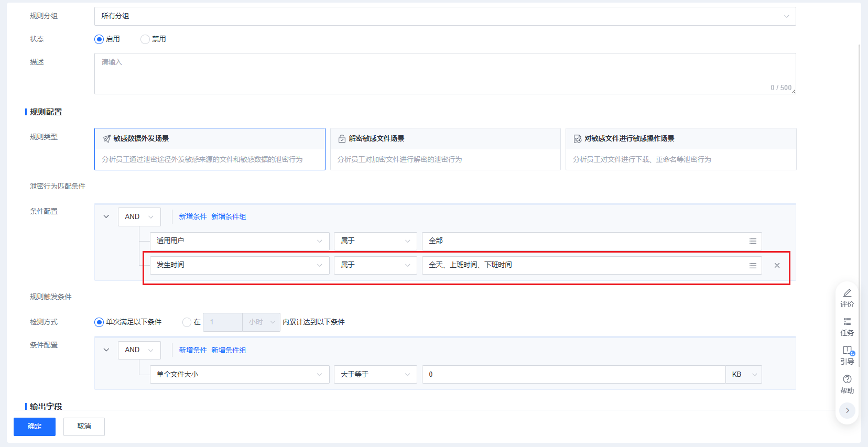Screen dimensions: 868x447
Task: Select the 敏感数据外发场景 rule type card
Action: point(210,149)
